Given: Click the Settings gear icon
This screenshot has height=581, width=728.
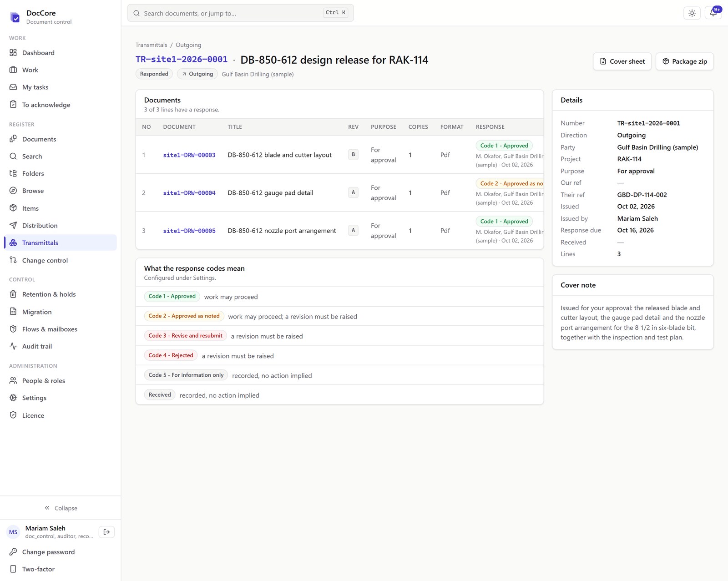Looking at the screenshot, I should (13, 398).
